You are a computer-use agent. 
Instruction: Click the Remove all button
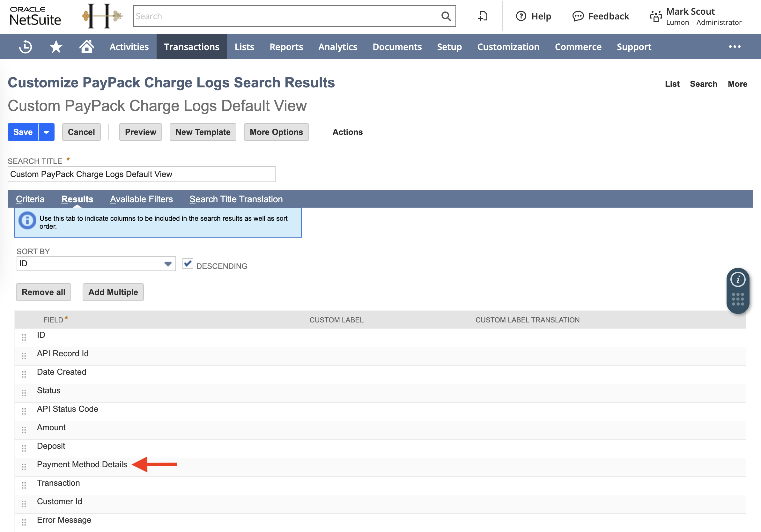(x=43, y=292)
